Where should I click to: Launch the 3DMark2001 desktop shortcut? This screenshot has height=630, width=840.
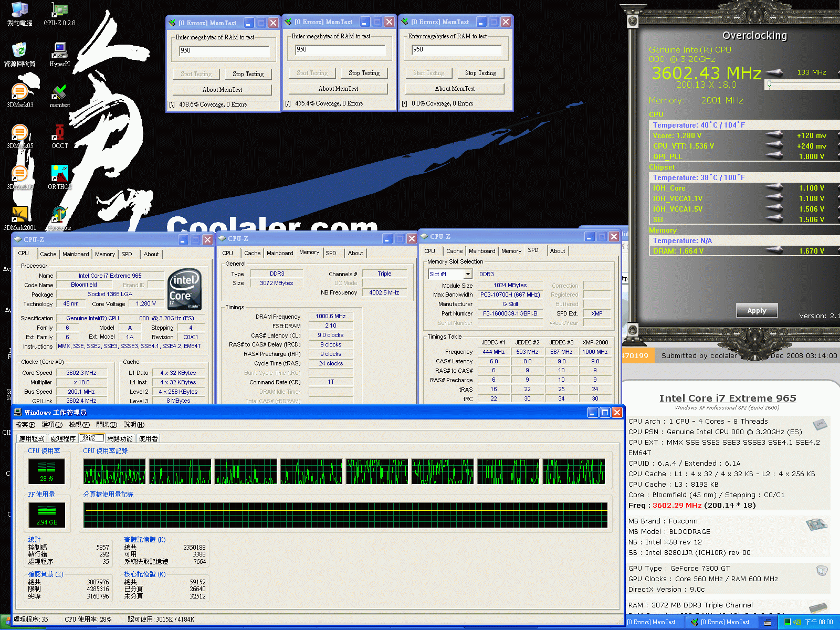[19, 218]
